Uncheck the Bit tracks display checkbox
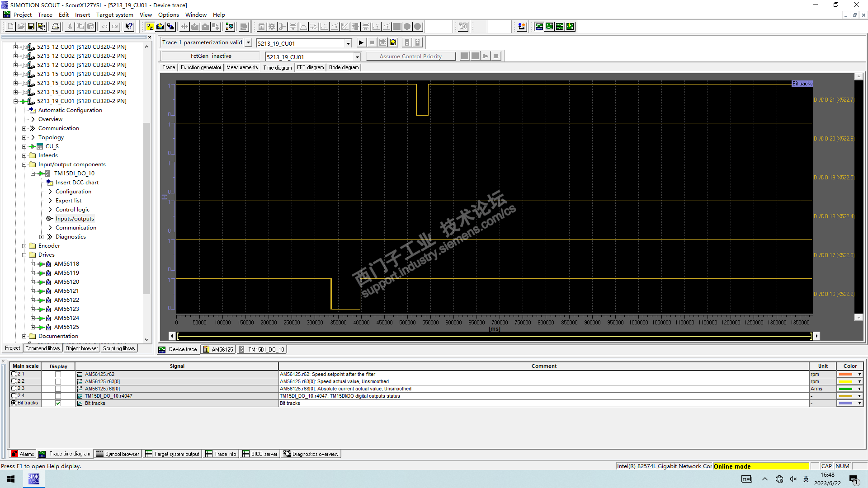 click(x=58, y=404)
